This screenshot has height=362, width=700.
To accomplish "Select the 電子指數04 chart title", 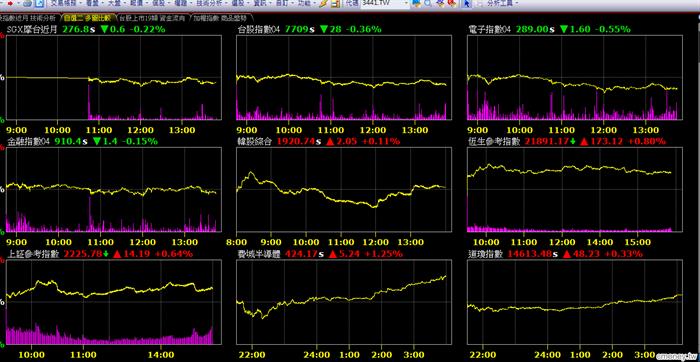I will coord(490,29).
